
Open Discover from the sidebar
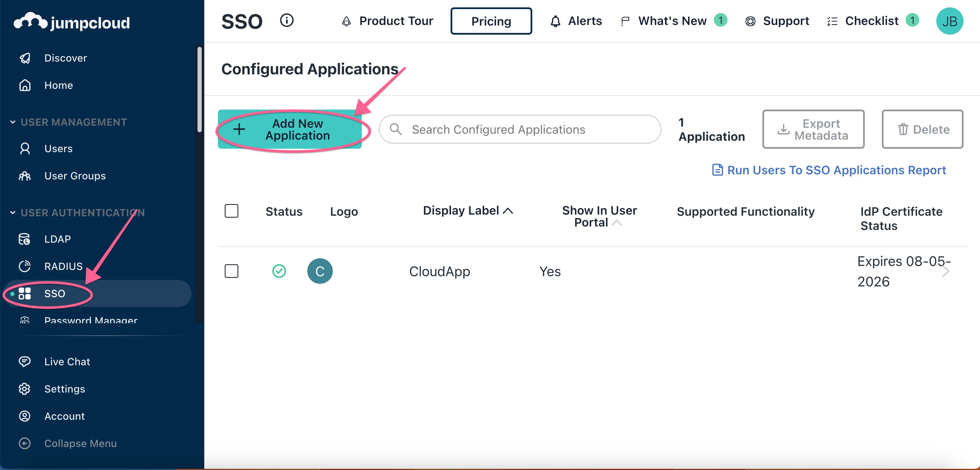pos(66,58)
